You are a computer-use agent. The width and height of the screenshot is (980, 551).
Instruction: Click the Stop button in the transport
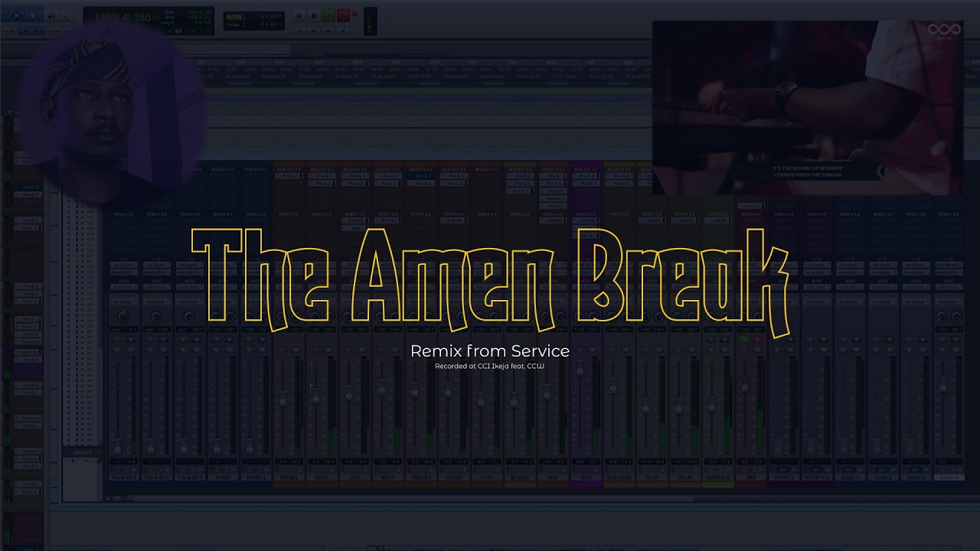tap(314, 15)
